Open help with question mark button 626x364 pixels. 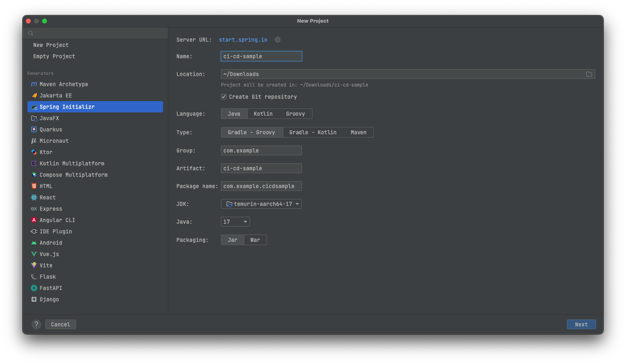point(36,324)
